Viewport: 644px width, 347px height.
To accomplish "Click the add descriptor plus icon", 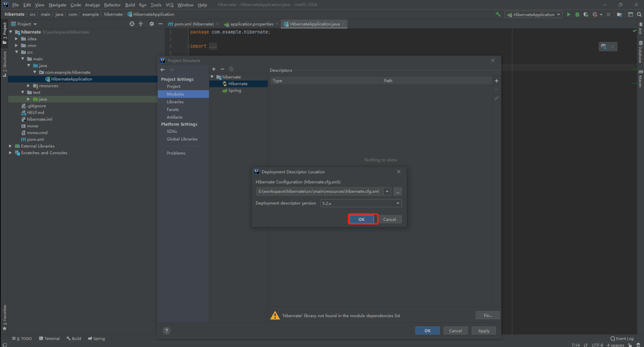I will point(496,81).
